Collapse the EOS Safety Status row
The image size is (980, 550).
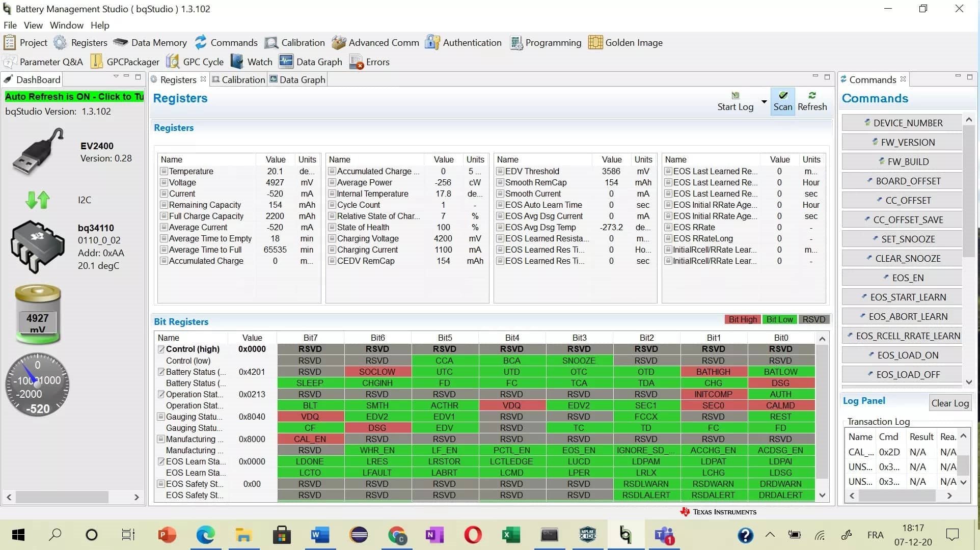[x=161, y=484]
